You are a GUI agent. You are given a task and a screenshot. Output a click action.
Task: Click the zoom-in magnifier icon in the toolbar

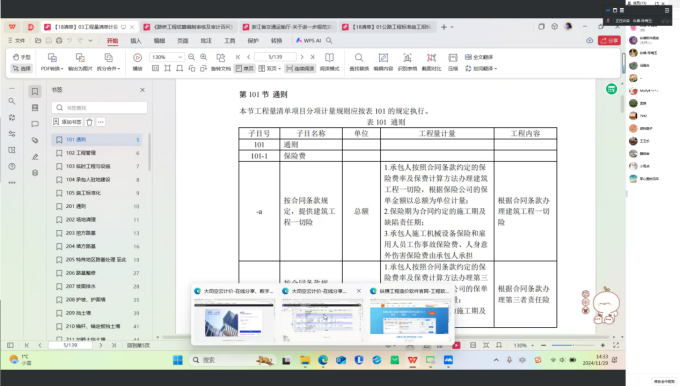click(203, 57)
